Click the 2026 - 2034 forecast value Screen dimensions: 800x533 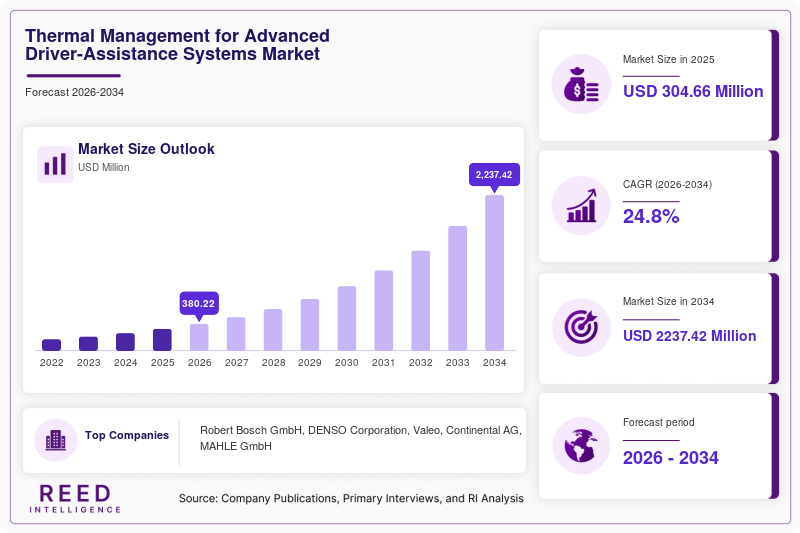point(670,458)
